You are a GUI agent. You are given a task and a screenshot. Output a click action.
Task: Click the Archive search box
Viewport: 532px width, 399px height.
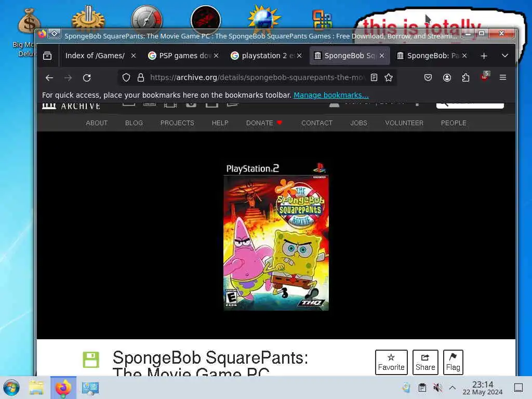click(470, 105)
